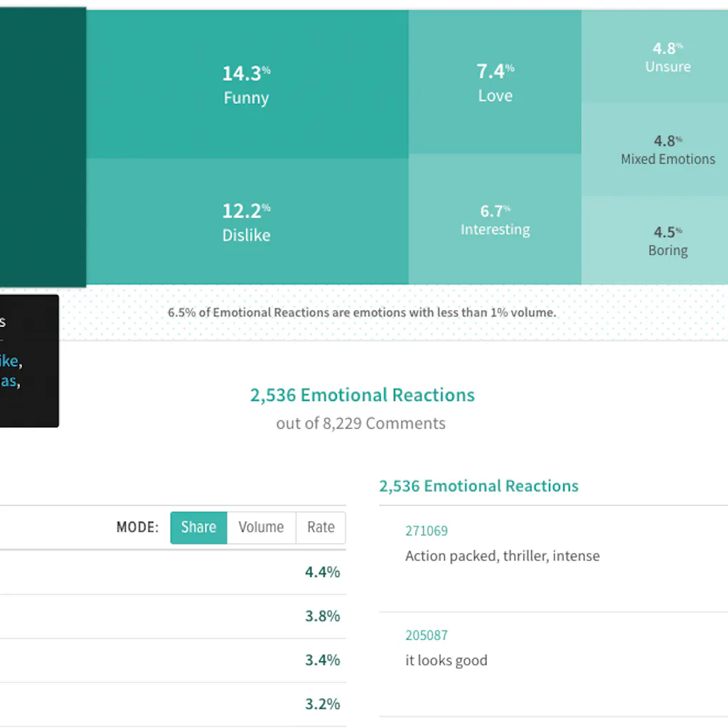728x728 pixels.
Task: Switch mode to Volume
Action: 261,528
